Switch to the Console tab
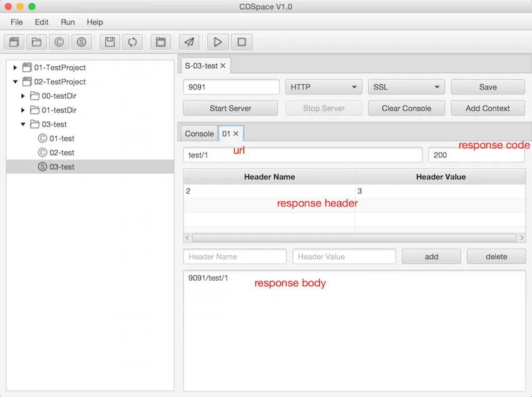Viewport: 532px width, 397px height. pyautogui.click(x=199, y=134)
